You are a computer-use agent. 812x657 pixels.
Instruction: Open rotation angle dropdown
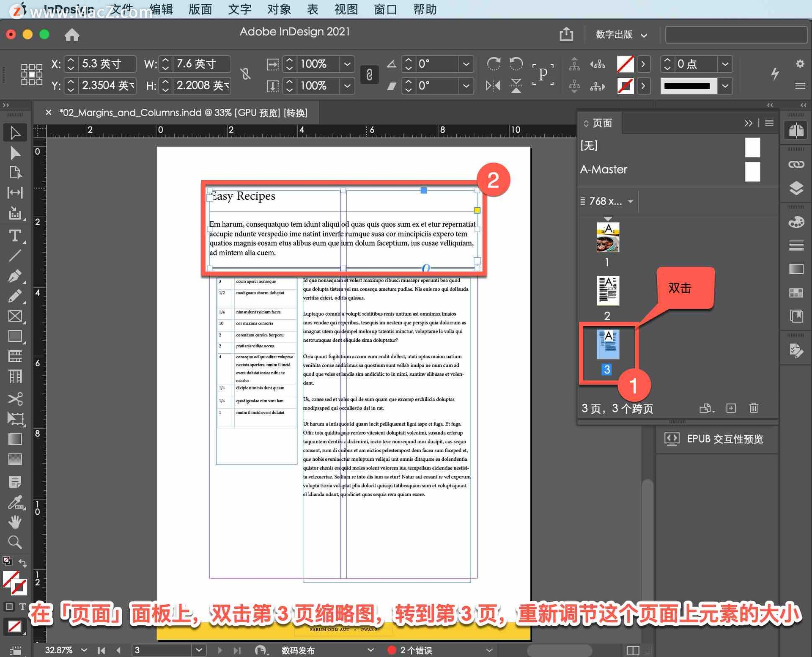(466, 64)
